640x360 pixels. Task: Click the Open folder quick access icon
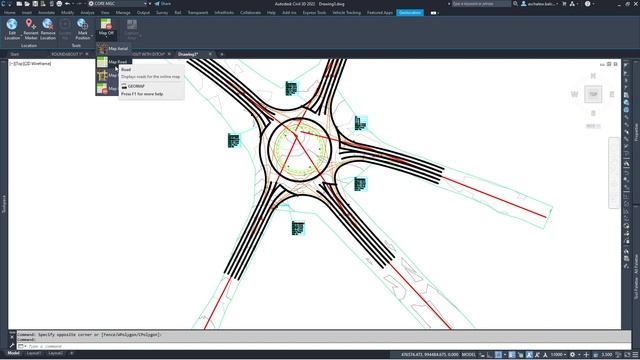[27, 4]
